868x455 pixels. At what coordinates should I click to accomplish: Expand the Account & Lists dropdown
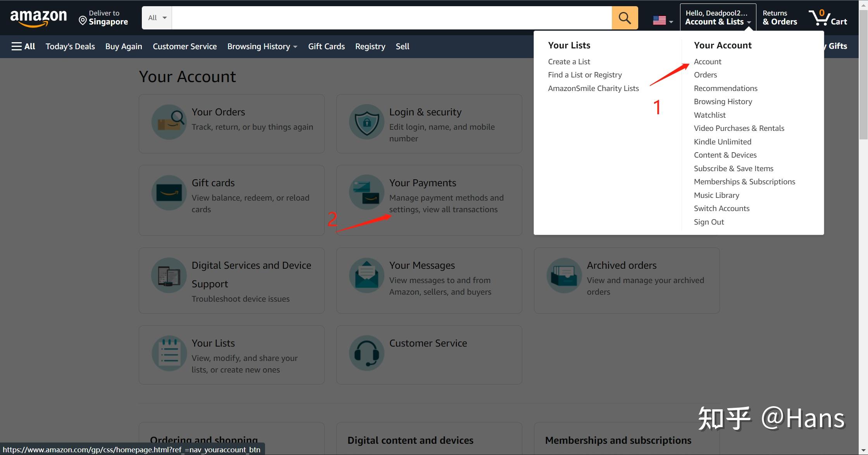point(718,18)
